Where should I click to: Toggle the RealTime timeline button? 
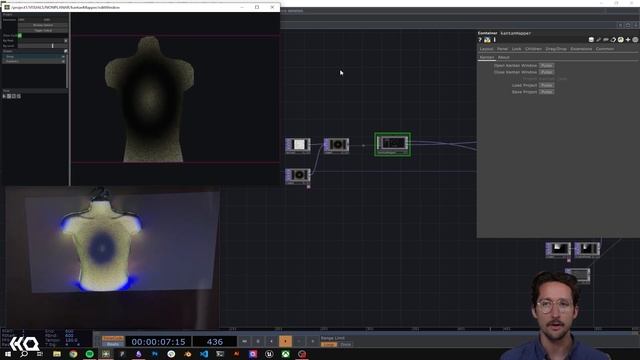(x=113, y=338)
